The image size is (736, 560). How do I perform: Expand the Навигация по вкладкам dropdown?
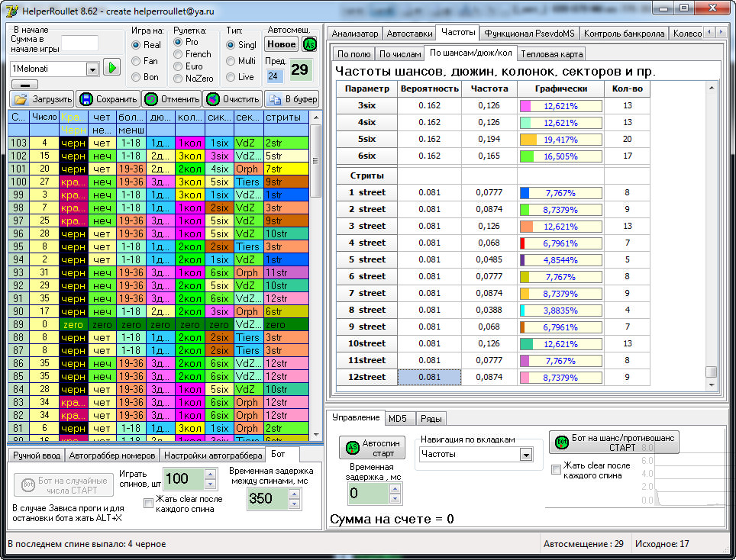pos(525,454)
